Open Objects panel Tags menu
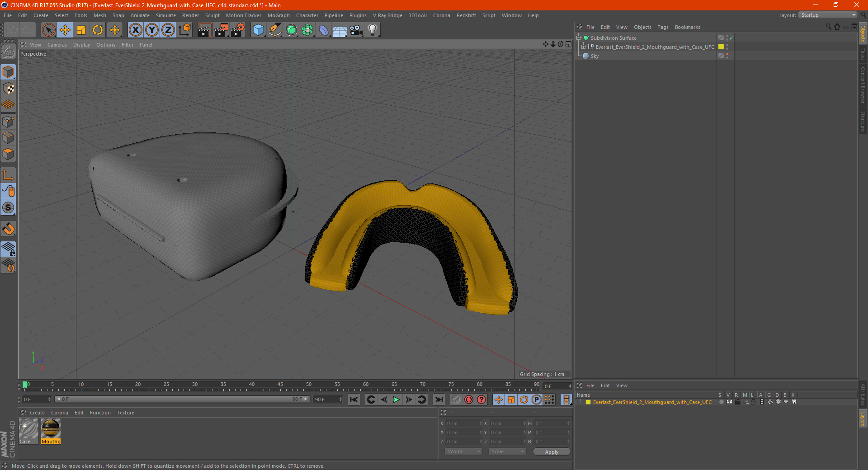The image size is (868, 470). 663,27
